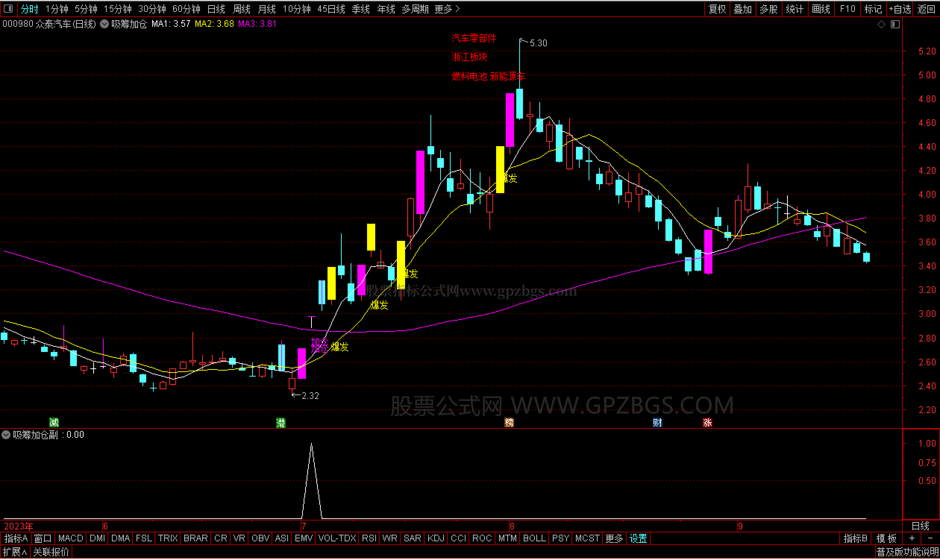
Task: Click the 减 event marker
Action: coord(54,422)
